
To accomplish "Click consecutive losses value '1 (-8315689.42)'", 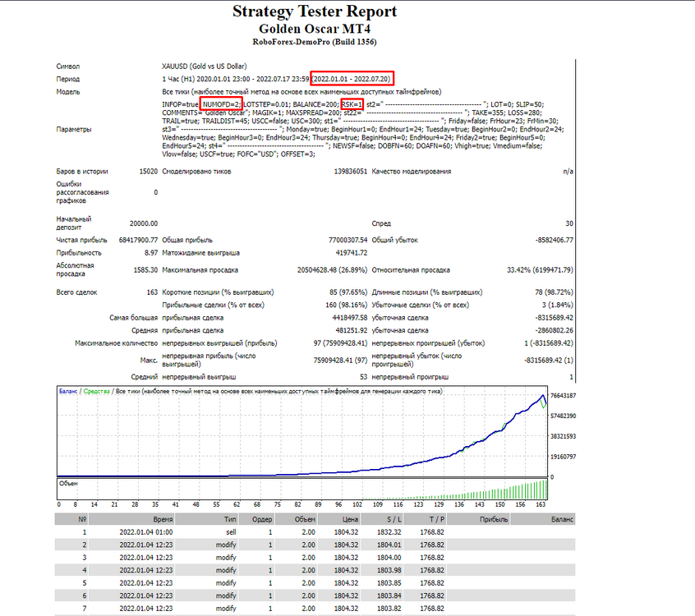I will (548, 343).
